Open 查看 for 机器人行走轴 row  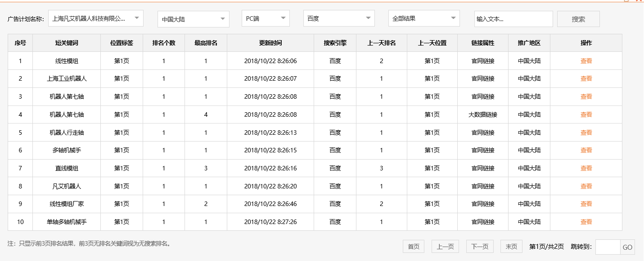tap(586, 132)
